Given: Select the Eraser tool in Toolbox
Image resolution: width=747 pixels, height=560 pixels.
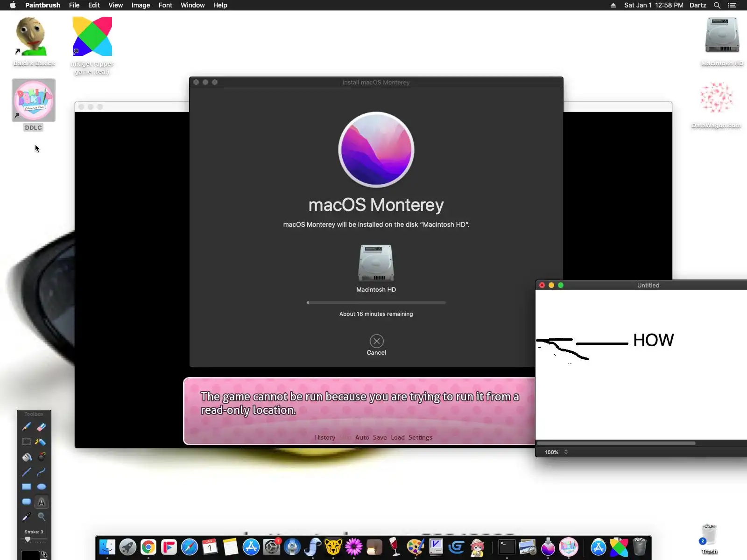Looking at the screenshot, I should 42,427.
